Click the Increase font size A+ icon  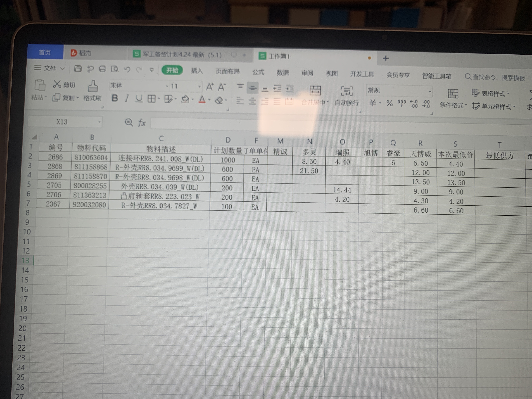pyautogui.click(x=210, y=87)
